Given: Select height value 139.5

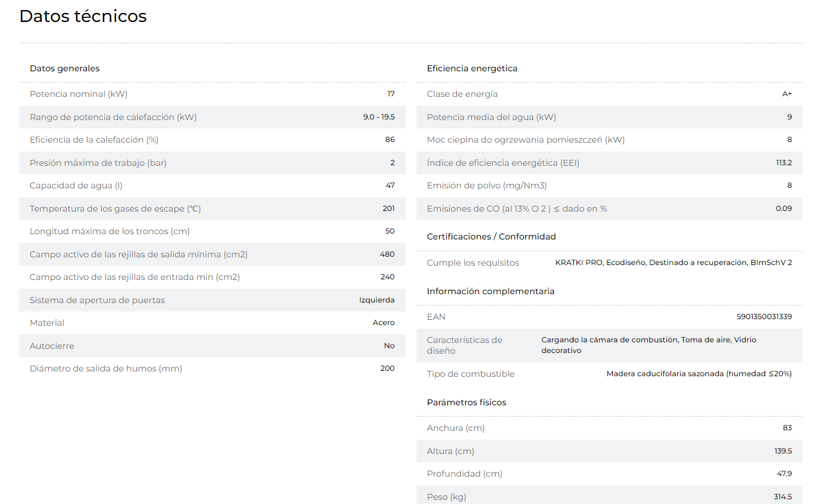Looking at the screenshot, I should pyautogui.click(x=784, y=451).
